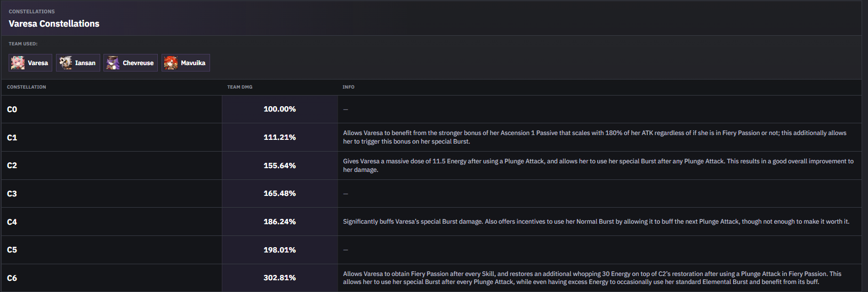
Task: Click the CONSTELLATION column header
Action: click(27, 87)
